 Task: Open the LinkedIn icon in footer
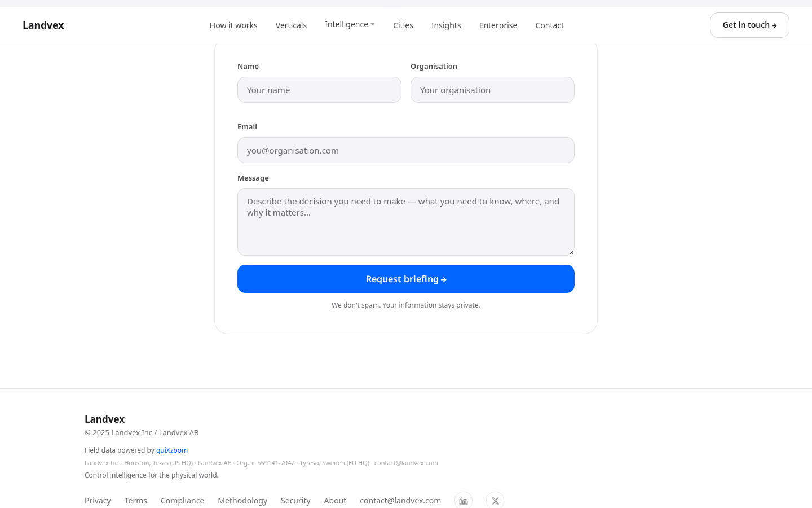(464, 501)
